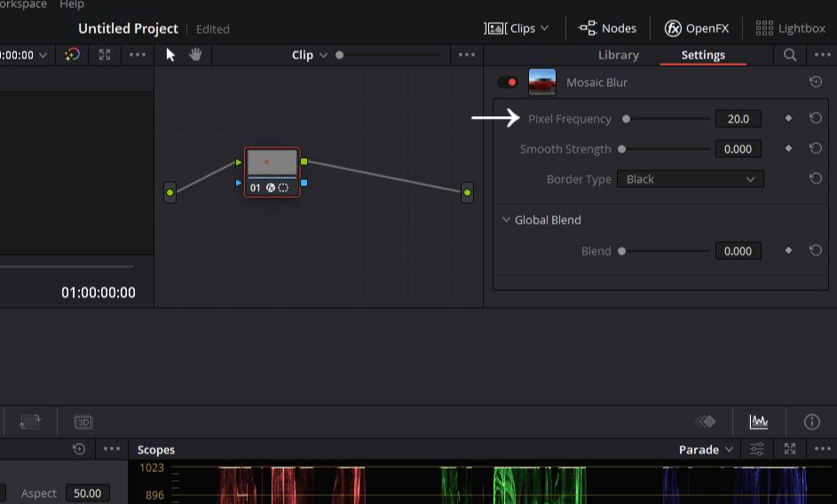Collapse the Global Blend section
The width and height of the screenshot is (837, 504).
coord(506,219)
